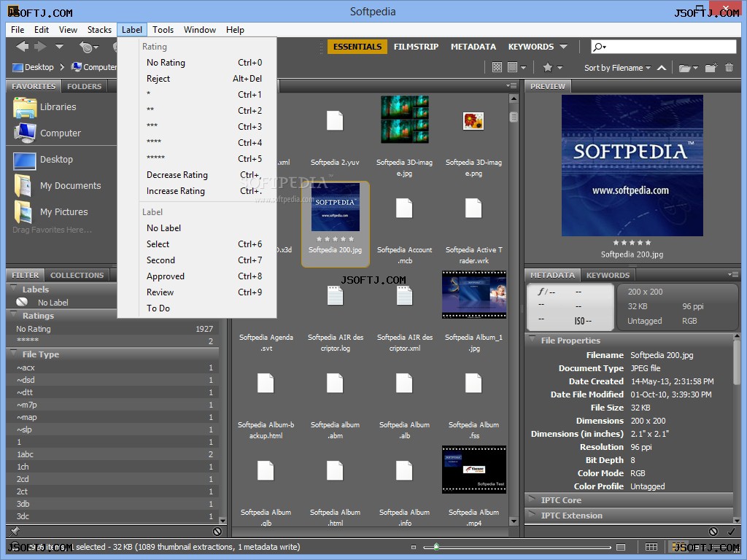Image resolution: width=747 pixels, height=560 pixels.
Task: Toggle ascending sort order arrow
Action: [x=661, y=68]
